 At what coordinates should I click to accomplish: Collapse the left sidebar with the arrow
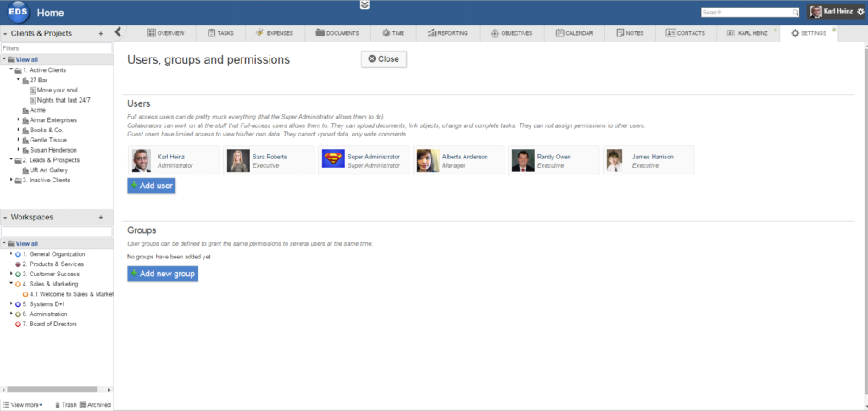click(119, 32)
